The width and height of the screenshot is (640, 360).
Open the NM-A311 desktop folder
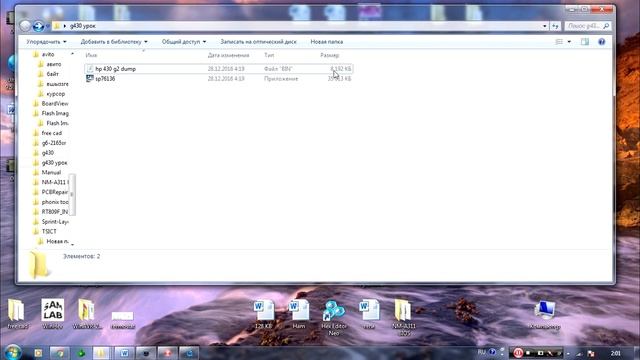coord(403,317)
